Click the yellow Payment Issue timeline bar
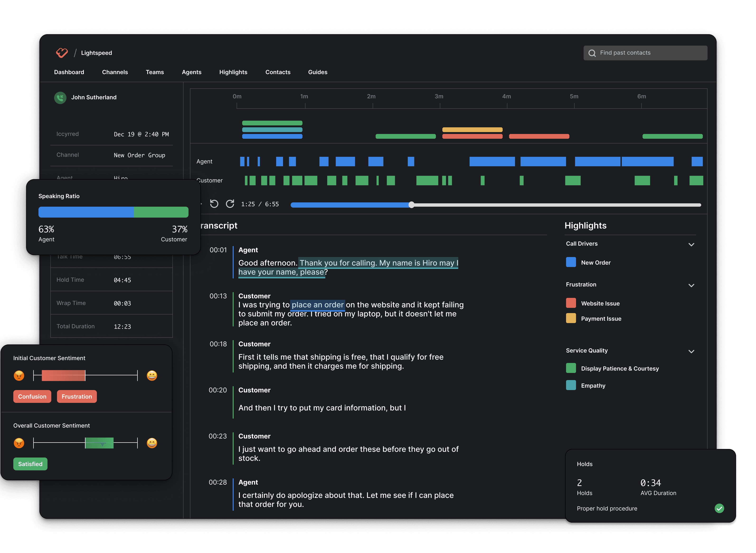756x553 pixels. pyautogui.click(x=472, y=129)
